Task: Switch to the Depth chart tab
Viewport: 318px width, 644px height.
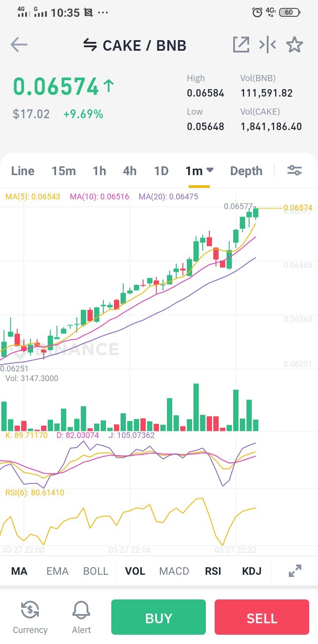Action: (246, 171)
